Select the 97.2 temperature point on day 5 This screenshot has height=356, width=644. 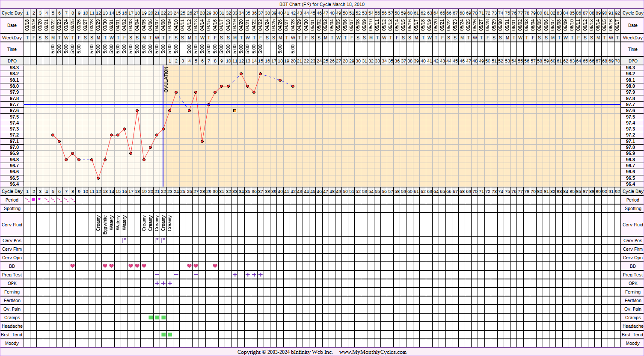(x=53, y=135)
